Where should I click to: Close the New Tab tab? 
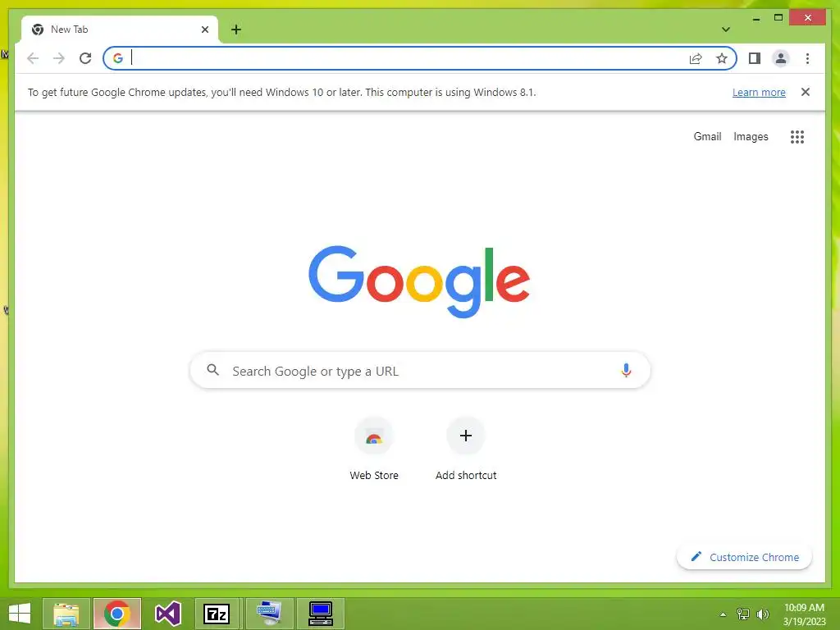click(204, 30)
